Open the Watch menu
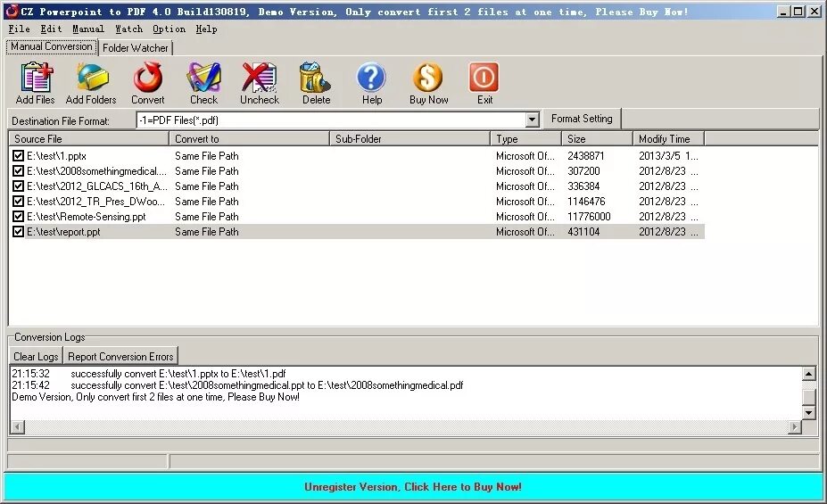827x504 pixels. point(128,29)
